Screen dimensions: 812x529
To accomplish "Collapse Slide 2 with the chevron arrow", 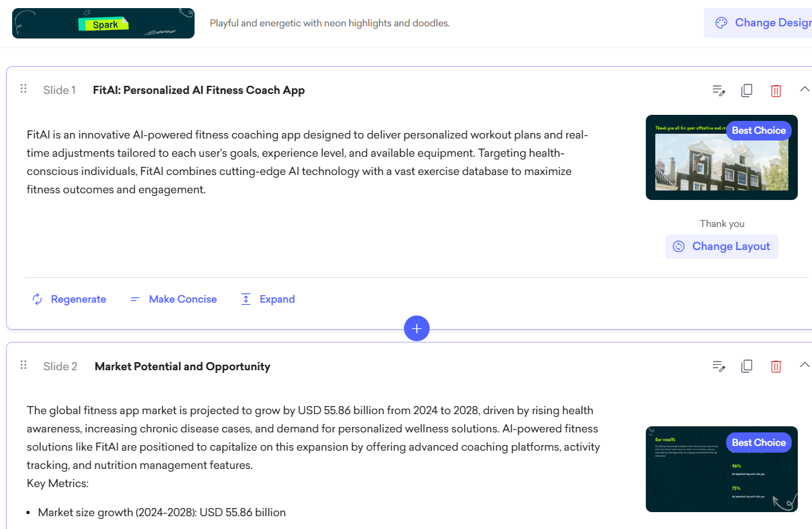I will [805, 364].
